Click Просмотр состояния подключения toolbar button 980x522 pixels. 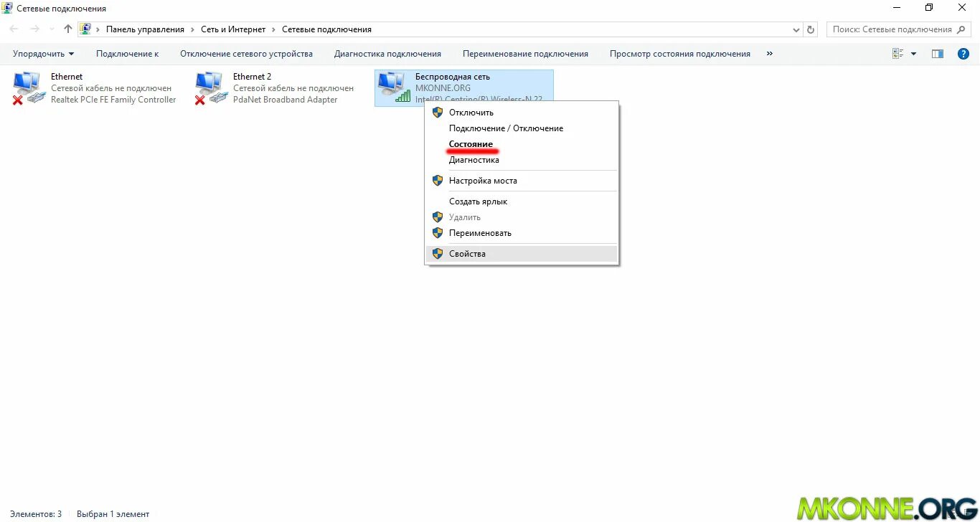click(679, 54)
